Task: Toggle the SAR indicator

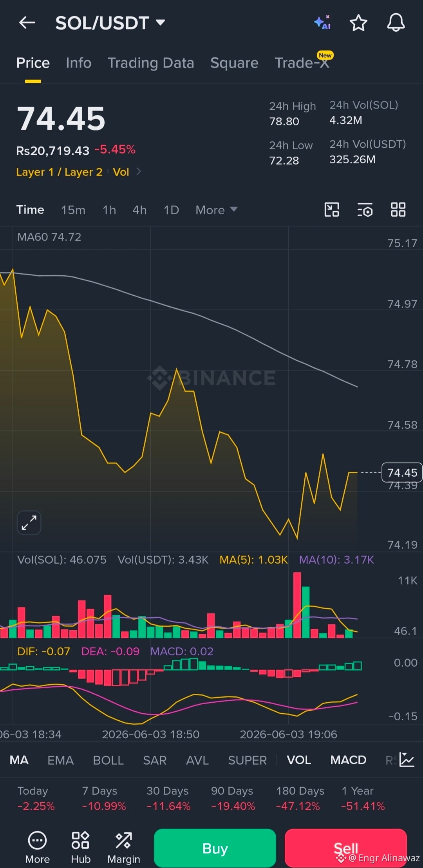Action: pos(155,760)
